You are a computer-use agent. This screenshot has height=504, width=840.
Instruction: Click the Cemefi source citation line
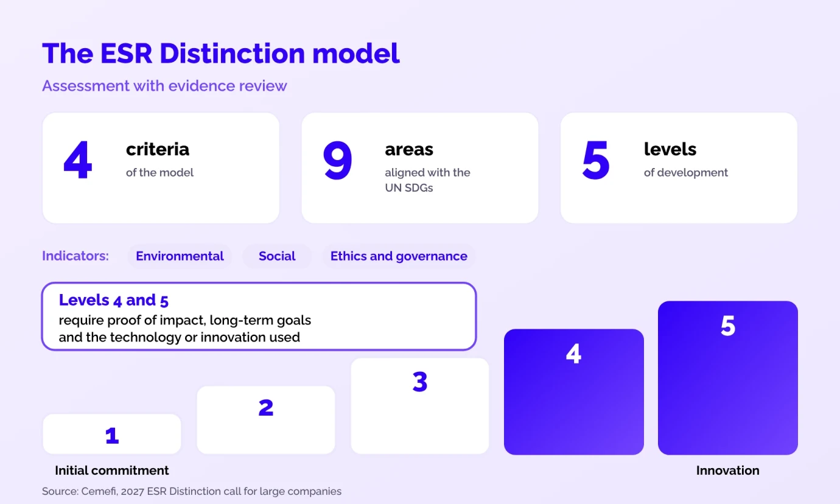click(x=192, y=491)
